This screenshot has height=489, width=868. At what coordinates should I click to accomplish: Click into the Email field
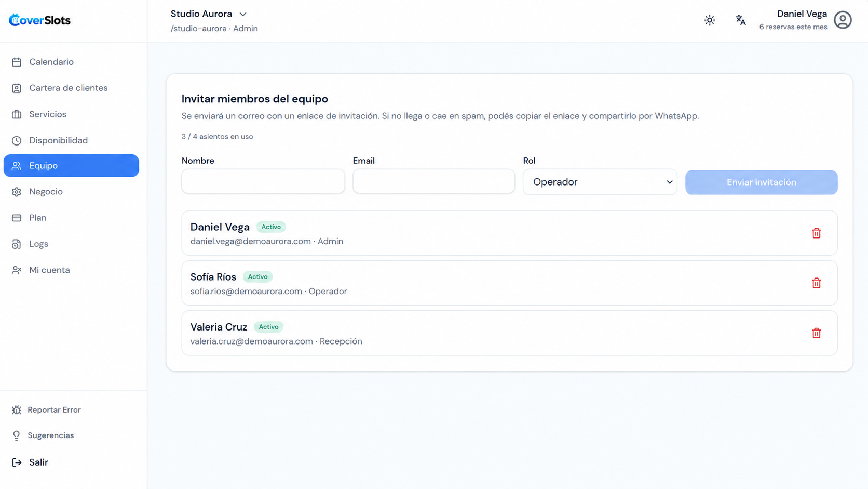pos(433,181)
